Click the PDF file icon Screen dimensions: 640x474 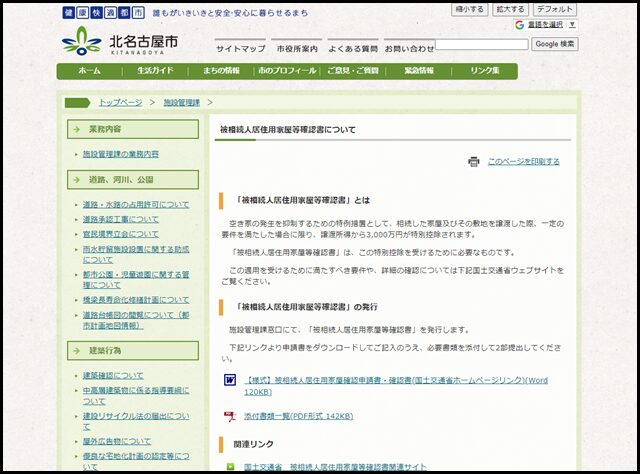pyautogui.click(x=230, y=416)
